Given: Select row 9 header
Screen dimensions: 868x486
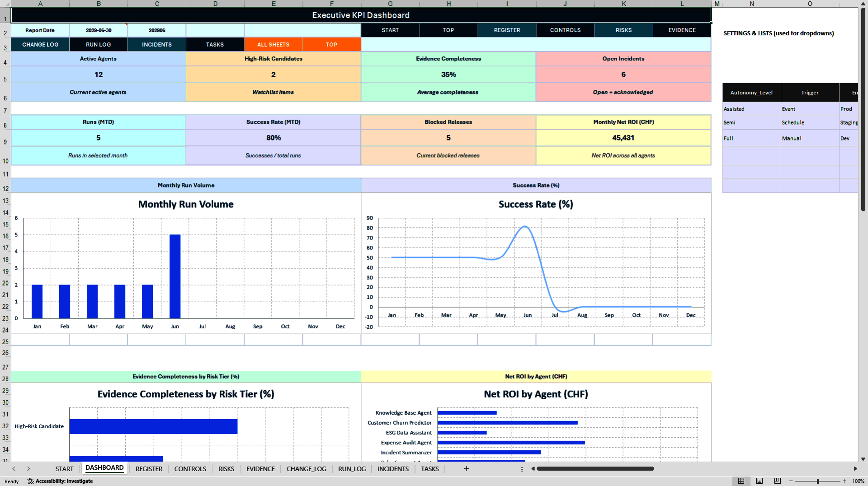Looking at the screenshot, I should tap(5, 138).
